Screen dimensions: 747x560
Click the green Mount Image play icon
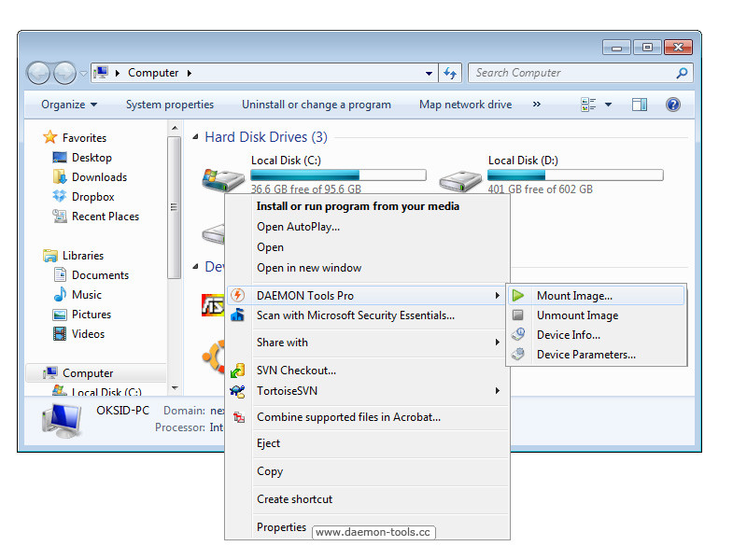[x=518, y=295]
